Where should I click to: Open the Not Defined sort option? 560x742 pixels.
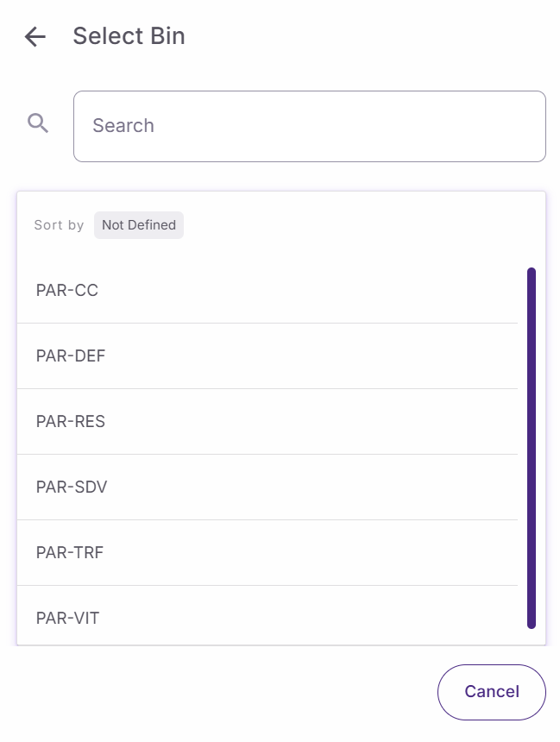138,225
